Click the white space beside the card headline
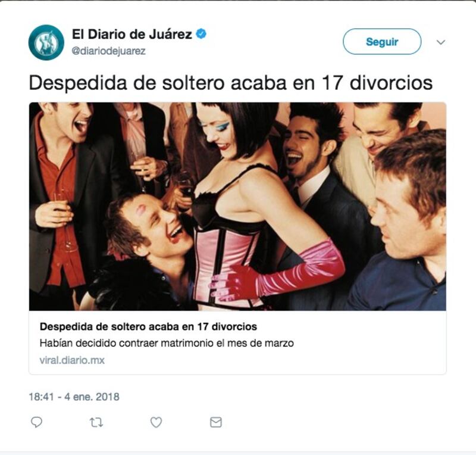The width and height of the screenshot is (476, 455). coord(349,327)
